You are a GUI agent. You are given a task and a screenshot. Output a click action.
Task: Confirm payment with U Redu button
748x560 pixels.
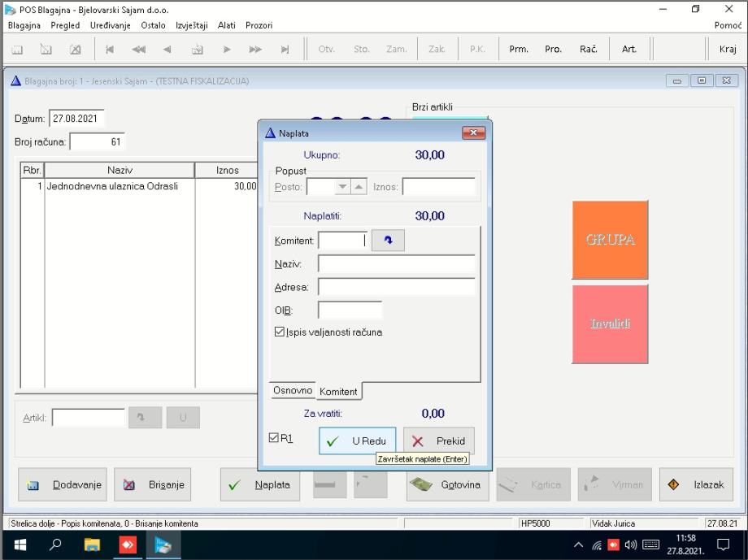tap(357, 441)
